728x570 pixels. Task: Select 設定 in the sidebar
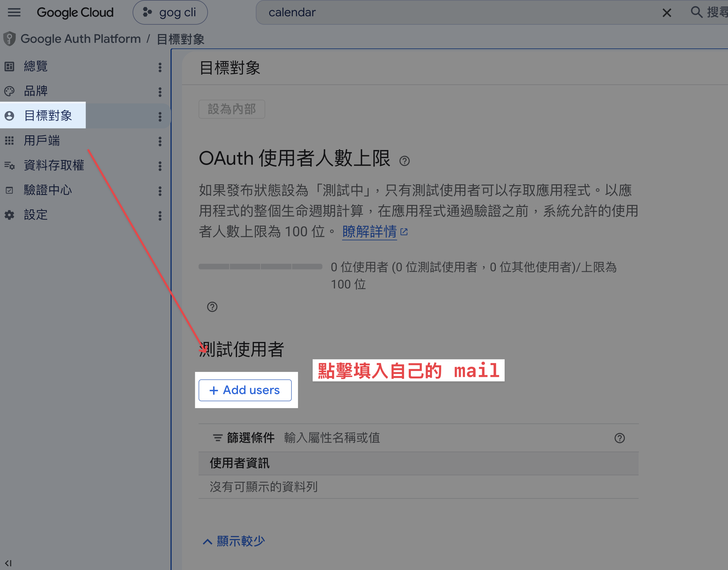coord(36,215)
